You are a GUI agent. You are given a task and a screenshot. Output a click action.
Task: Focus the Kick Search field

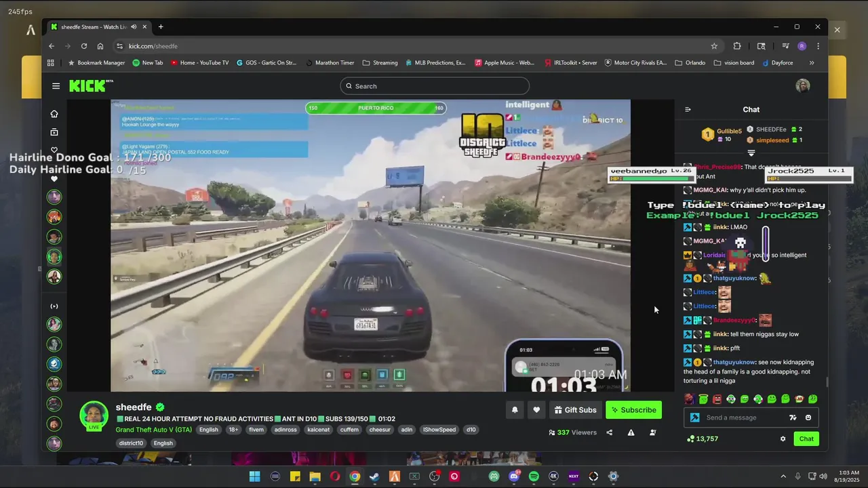(x=435, y=86)
